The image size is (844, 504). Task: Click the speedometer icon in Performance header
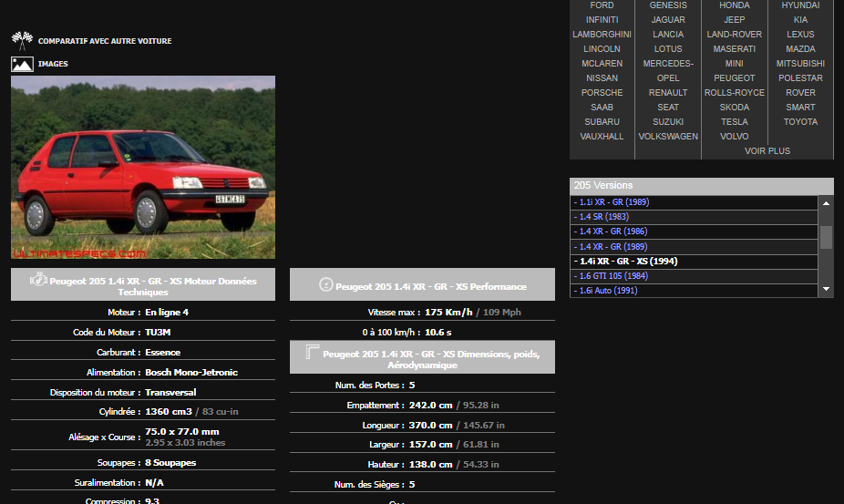click(x=325, y=284)
